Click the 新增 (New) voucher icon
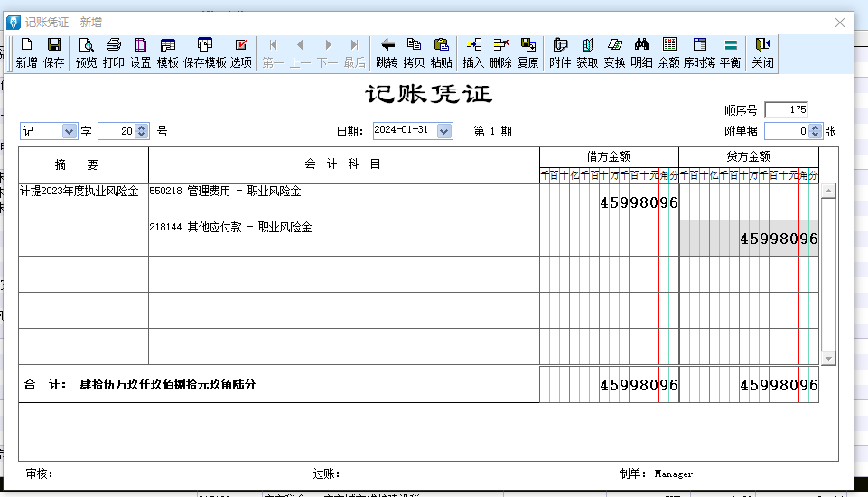This screenshot has height=497, width=868. [26, 52]
